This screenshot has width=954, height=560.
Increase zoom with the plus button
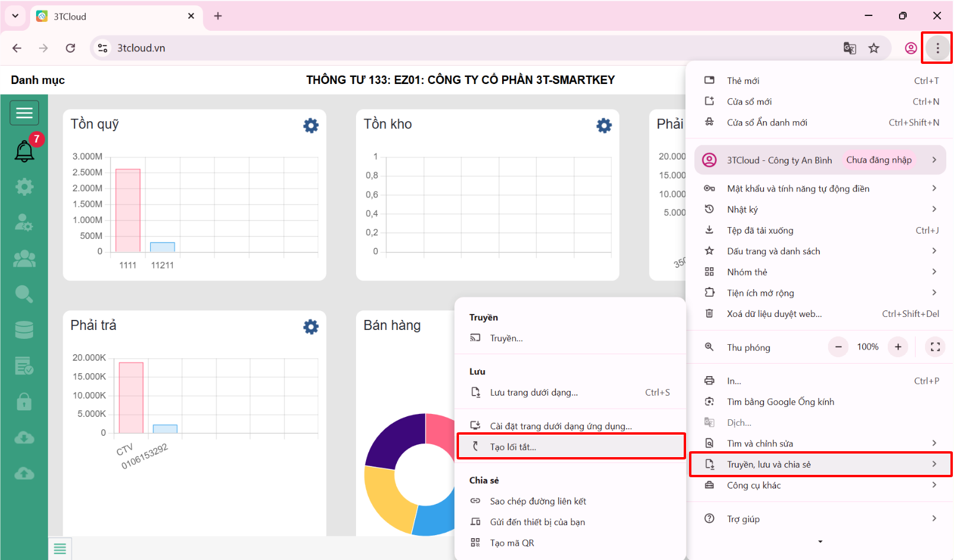(898, 347)
